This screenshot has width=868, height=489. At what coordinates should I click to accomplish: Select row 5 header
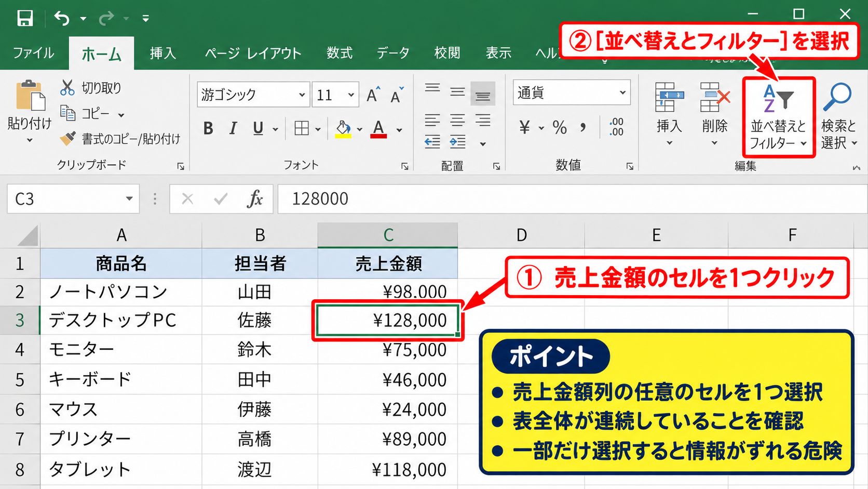(x=20, y=379)
